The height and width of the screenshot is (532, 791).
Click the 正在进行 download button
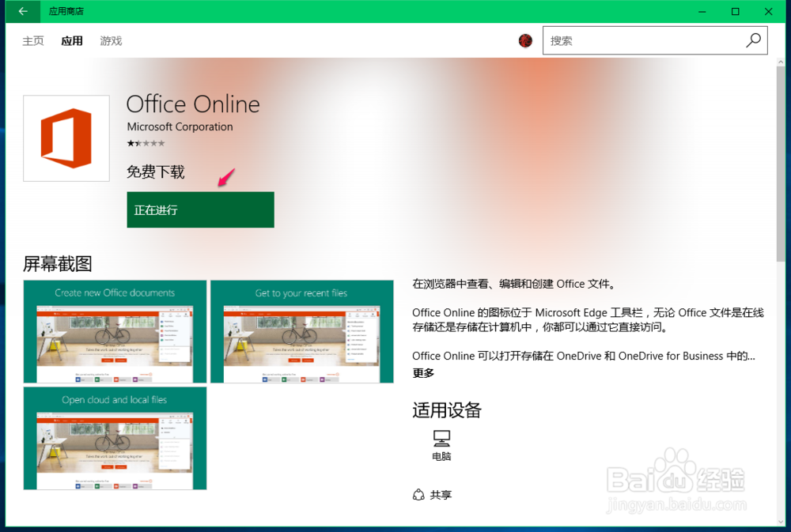pos(200,209)
